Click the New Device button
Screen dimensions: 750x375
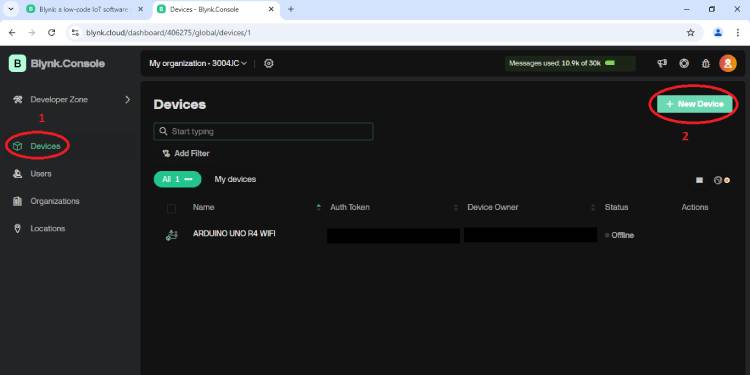point(695,104)
